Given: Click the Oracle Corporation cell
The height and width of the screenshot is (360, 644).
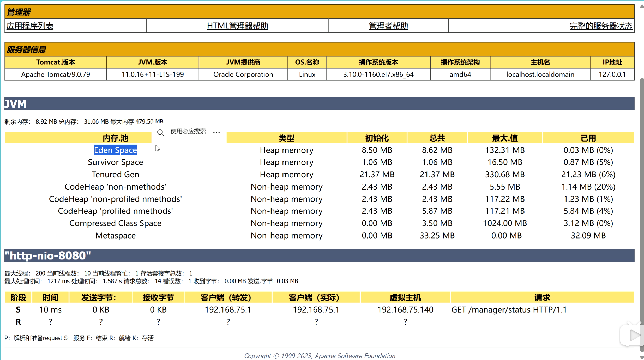Looking at the screenshot, I should point(243,74).
